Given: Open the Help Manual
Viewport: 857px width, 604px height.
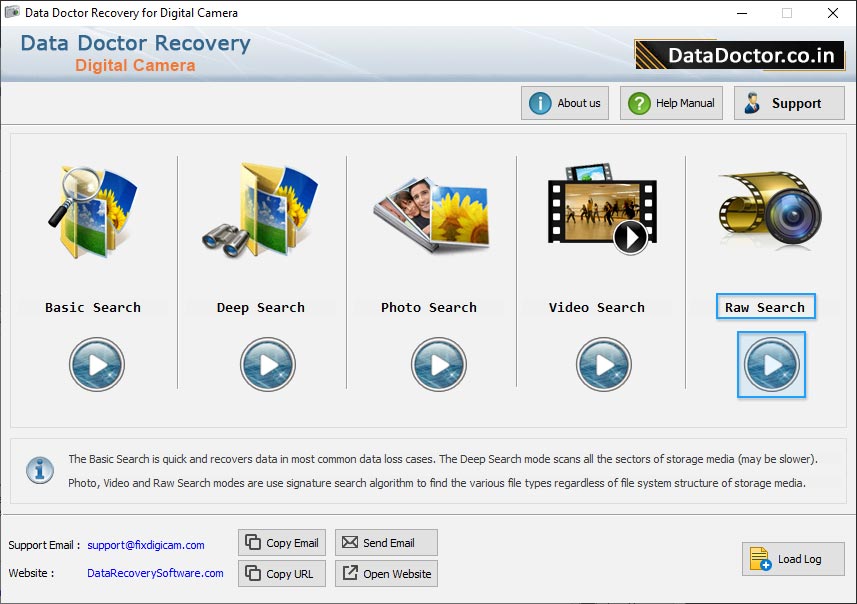Looking at the screenshot, I should pos(672,103).
